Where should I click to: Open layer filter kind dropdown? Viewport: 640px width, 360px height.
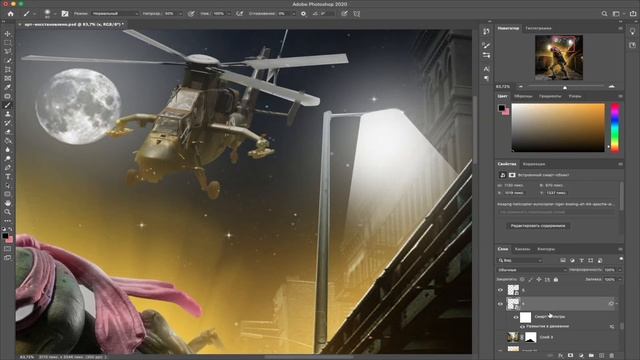(520, 260)
